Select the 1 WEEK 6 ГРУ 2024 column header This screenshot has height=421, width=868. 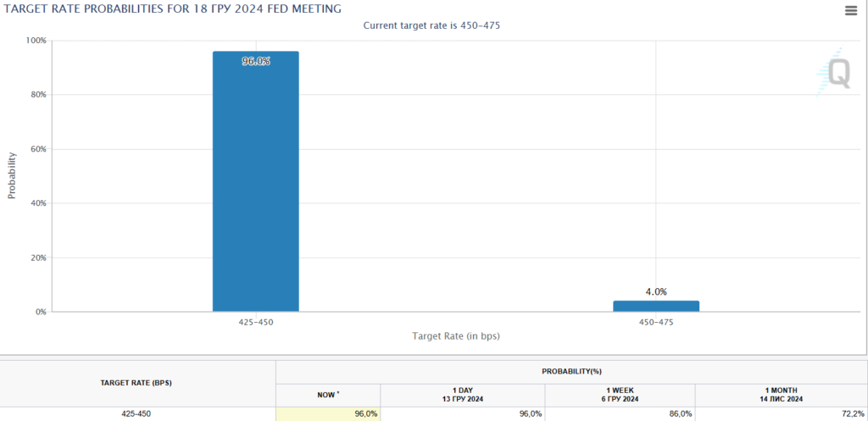pos(620,395)
